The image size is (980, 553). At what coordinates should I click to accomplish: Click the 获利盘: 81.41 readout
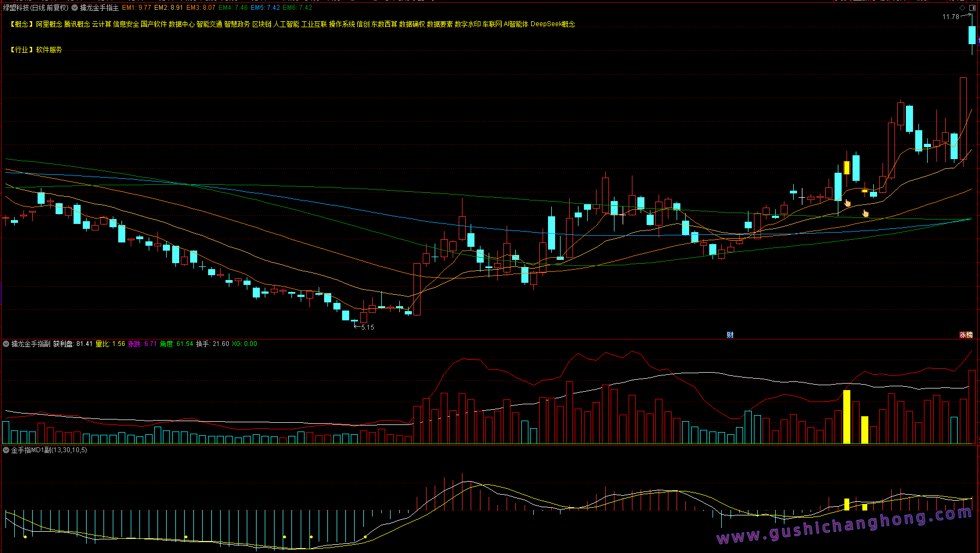point(72,344)
